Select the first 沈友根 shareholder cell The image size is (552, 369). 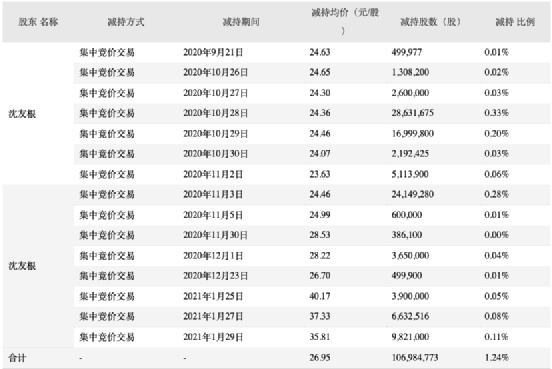tap(22, 114)
